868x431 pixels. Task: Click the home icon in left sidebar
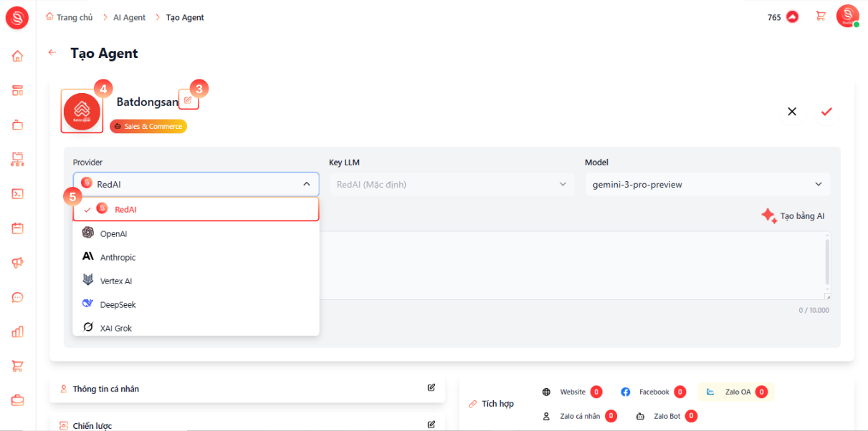17,56
